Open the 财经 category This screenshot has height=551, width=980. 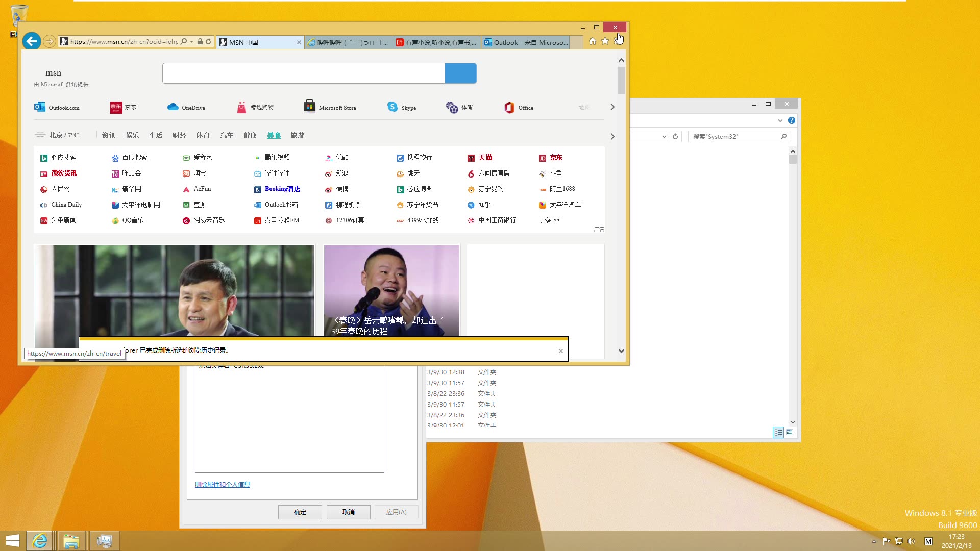tap(179, 135)
